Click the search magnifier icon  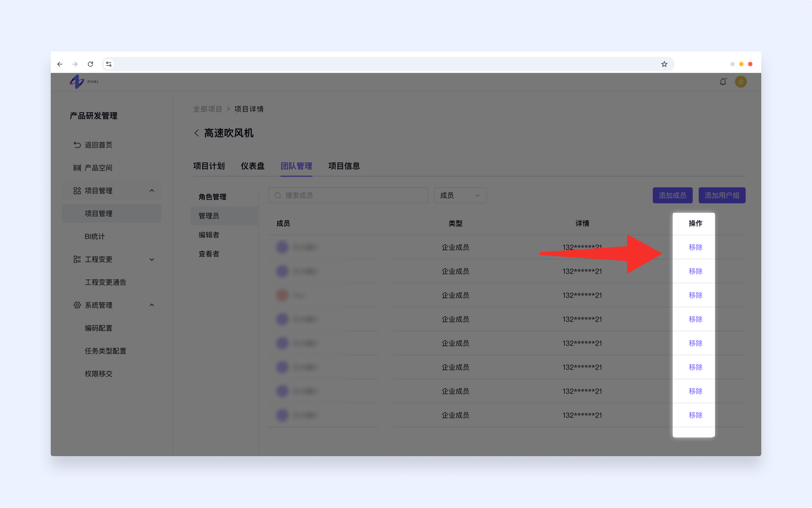pyautogui.click(x=278, y=195)
